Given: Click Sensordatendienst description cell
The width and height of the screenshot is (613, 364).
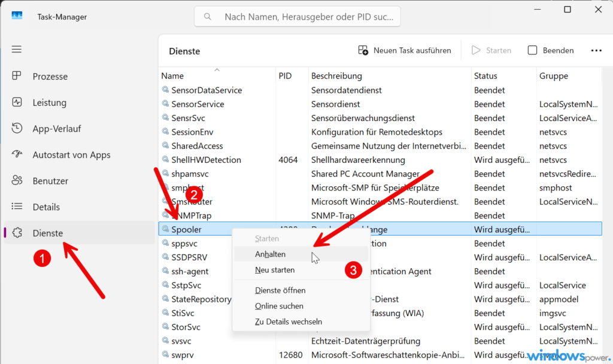Looking at the screenshot, I should point(347,90).
